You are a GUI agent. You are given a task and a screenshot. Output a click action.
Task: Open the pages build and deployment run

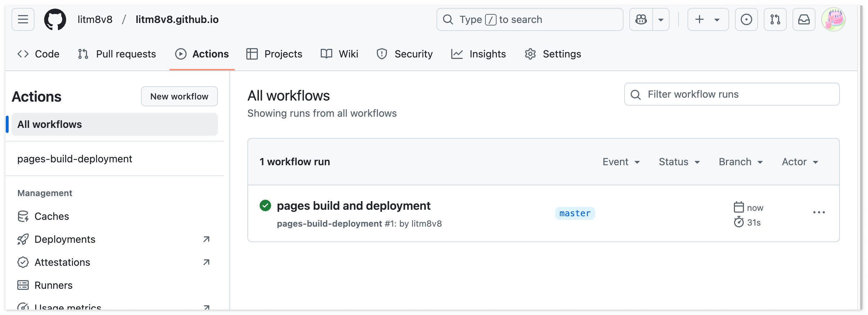click(353, 205)
